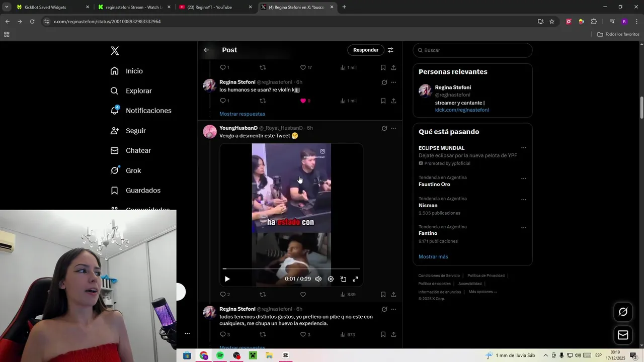
Task: Reply to YoungHusbanD video post
Action: pos(223,295)
